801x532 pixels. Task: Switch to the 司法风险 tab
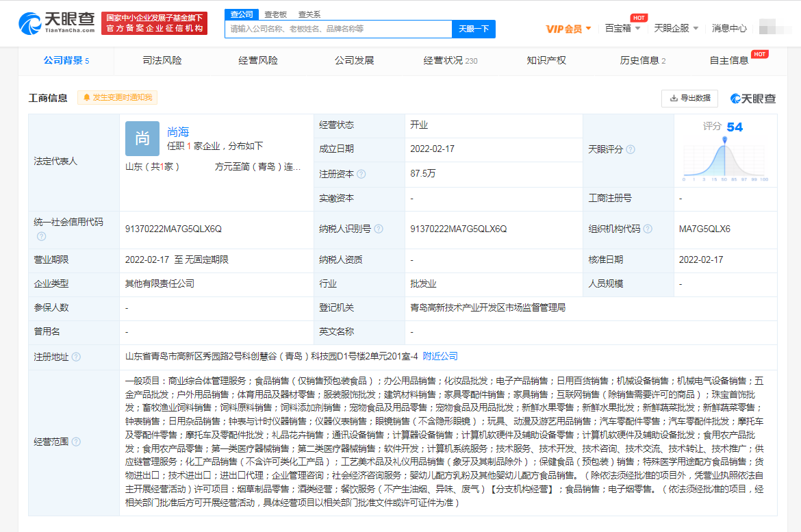point(162,60)
